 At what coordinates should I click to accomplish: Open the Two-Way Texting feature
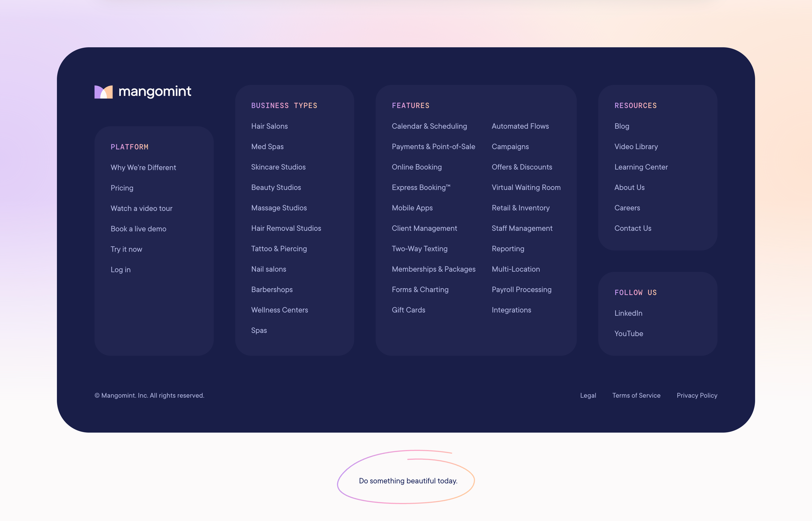(419, 248)
